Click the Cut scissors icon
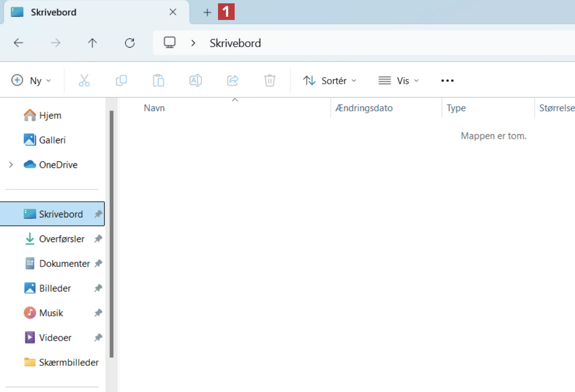Image resolution: width=575 pixels, height=392 pixels. [x=84, y=80]
